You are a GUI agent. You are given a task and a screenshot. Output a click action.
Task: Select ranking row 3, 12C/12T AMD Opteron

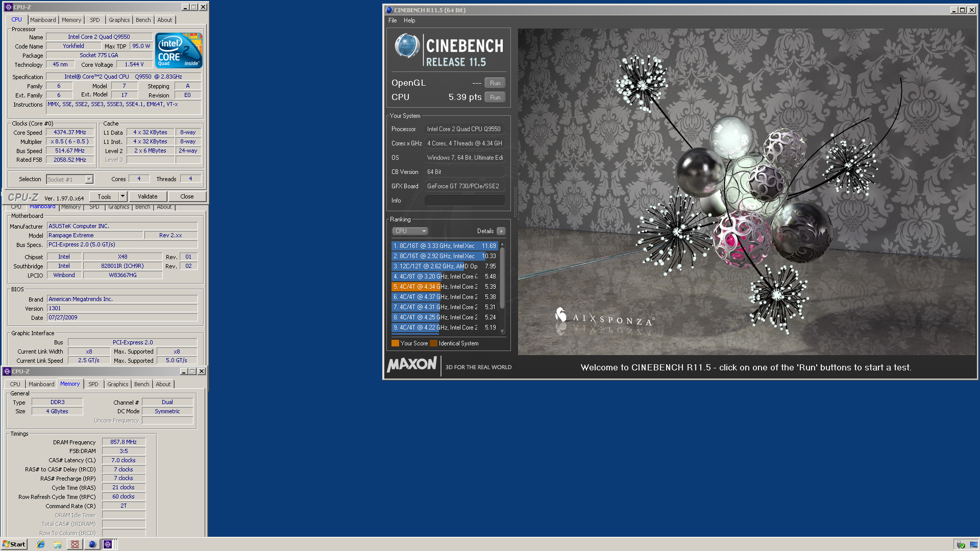point(444,266)
